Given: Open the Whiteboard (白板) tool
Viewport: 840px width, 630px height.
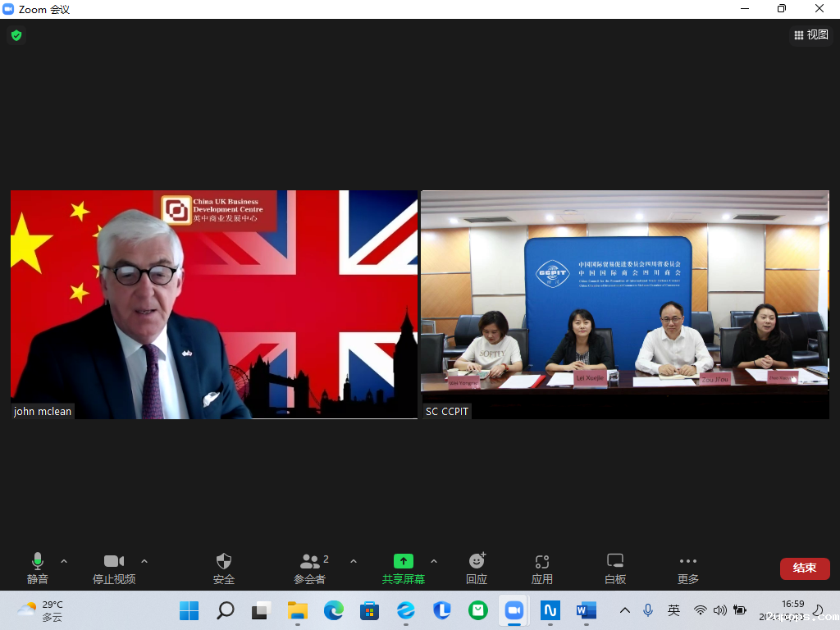Looking at the screenshot, I should tap(615, 568).
